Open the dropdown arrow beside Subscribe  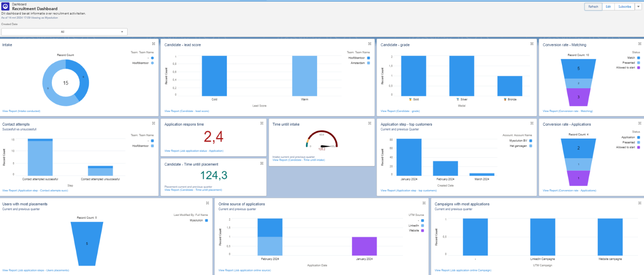point(638,7)
